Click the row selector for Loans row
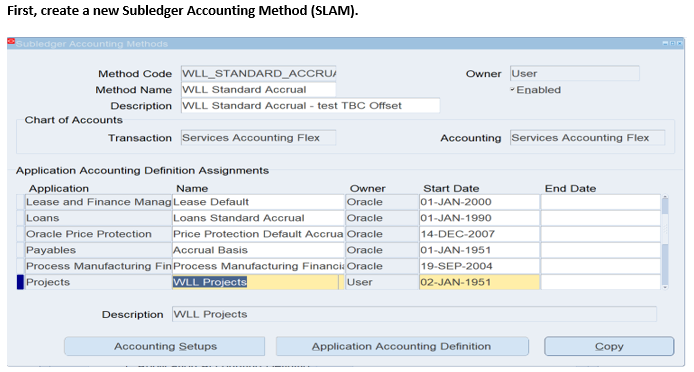 point(20,218)
